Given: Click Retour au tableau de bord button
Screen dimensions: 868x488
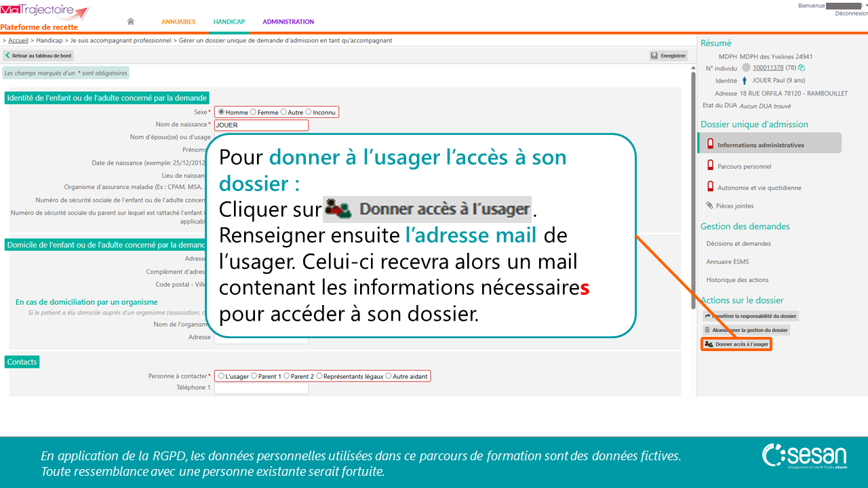Looking at the screenshot, I should 38,56.
